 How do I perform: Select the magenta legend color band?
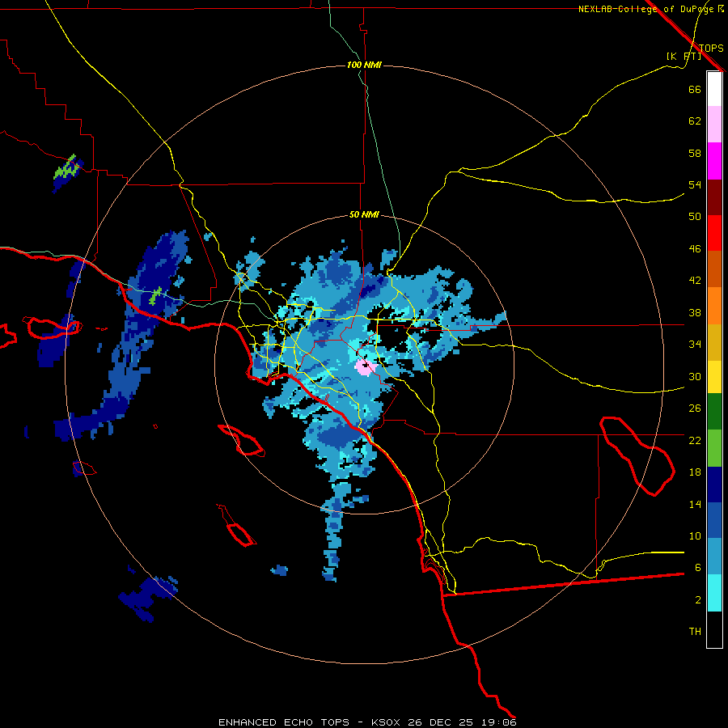coord(714,161)
